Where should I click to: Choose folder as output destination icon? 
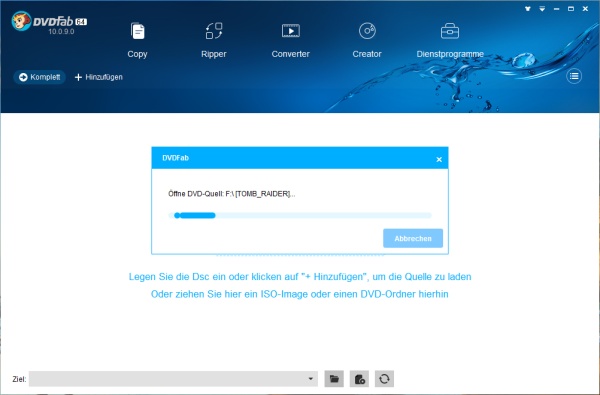pyautogui.click(x=334, y=379)
